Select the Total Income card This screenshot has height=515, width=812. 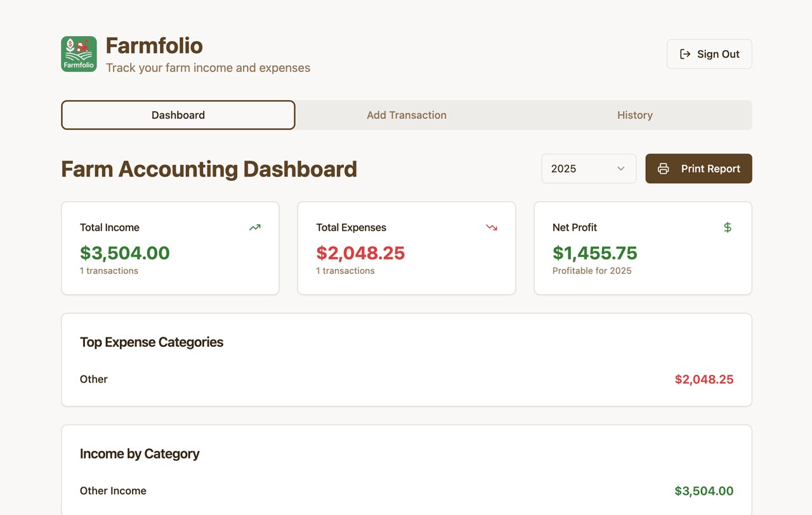click(170, 249)
